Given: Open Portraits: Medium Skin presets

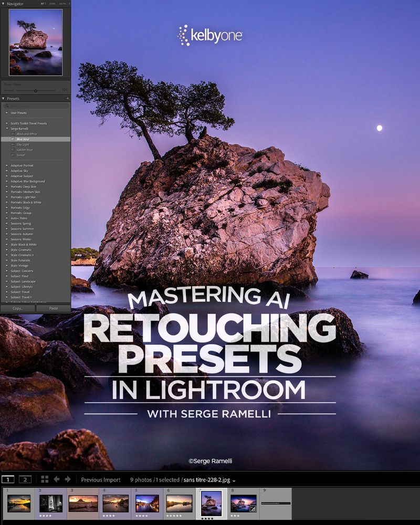Looking at the screenshot, I should pos(25,192).
